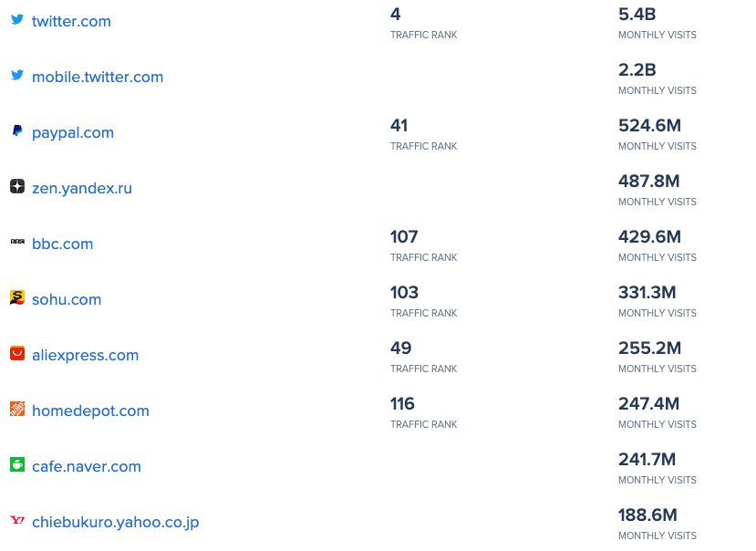
Task: Click the AliExpress red favicon
Action: click(16, 353)
